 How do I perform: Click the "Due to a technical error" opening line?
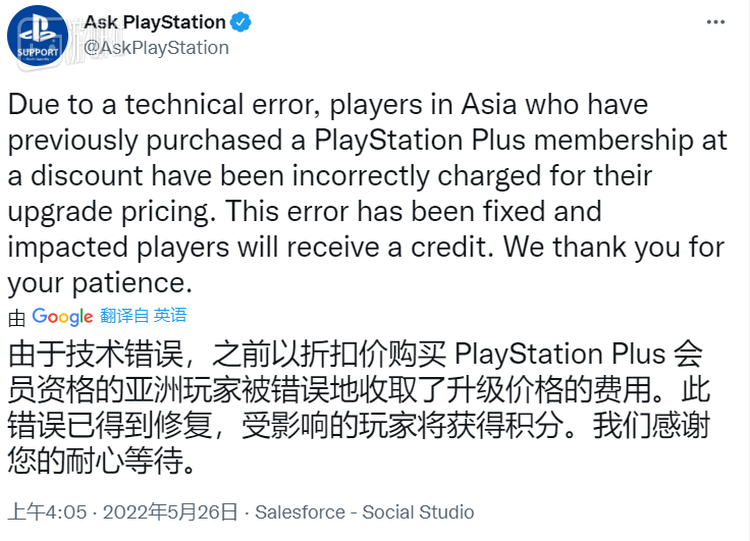pyautogui.click(x=164, y=104)
